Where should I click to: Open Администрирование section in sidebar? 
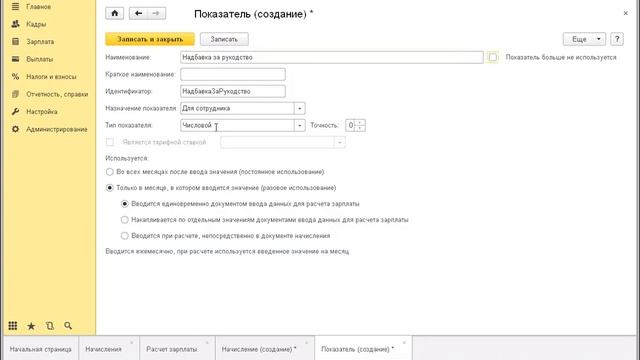point(57,129)
